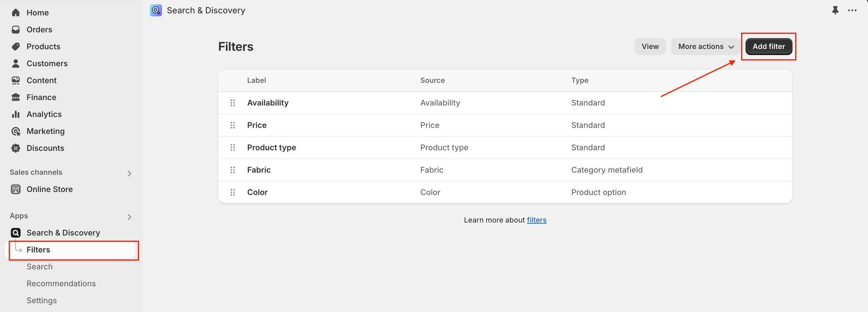Expand the Apps section chevron
Viewport: 868px width, 312px height.
pyautogui.click(x=129, y=217)
